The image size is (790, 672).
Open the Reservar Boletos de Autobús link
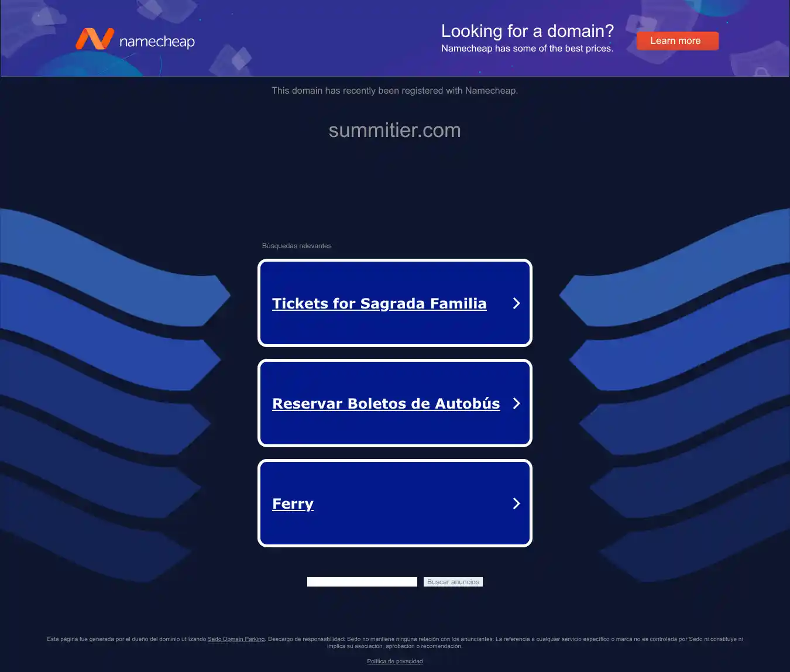[x=386, y=403]
